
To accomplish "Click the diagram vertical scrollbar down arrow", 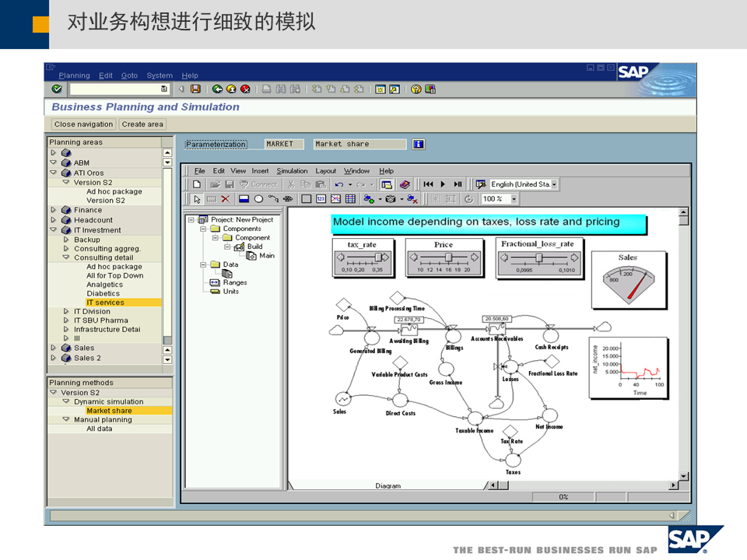I will (684, 476).
